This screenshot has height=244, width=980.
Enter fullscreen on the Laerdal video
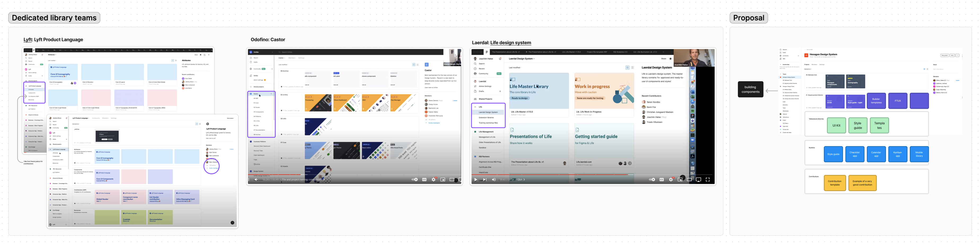[x=708, y=180]
